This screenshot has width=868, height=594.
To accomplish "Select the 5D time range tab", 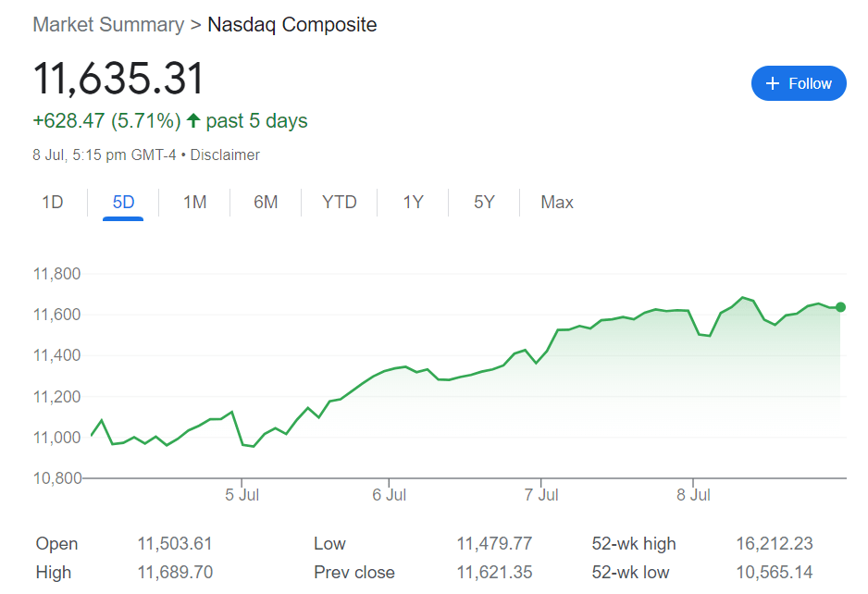I will [123, 202].
